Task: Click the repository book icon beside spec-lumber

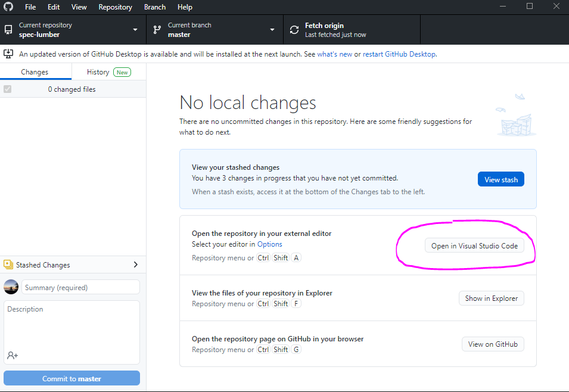Action: click(8, 29)
